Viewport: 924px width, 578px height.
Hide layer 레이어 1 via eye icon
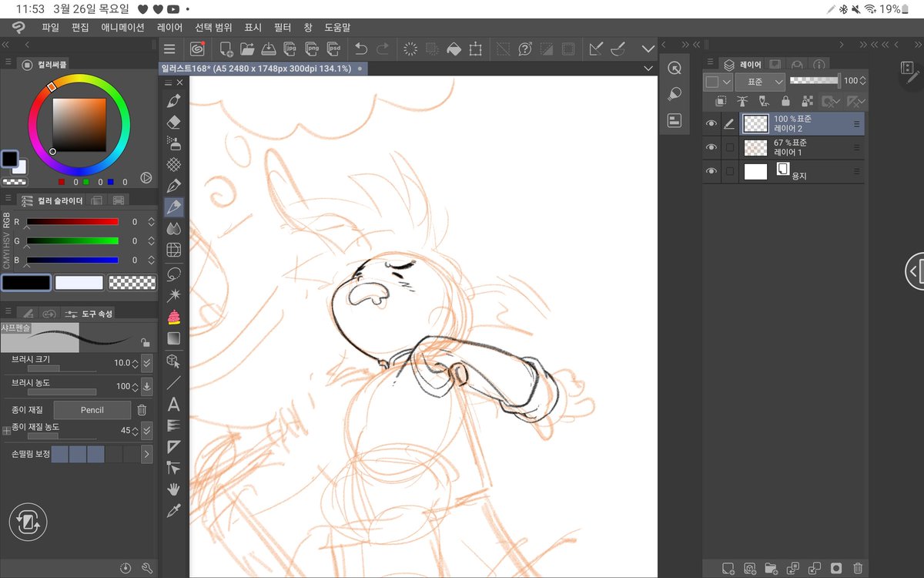tap(711, 147)
